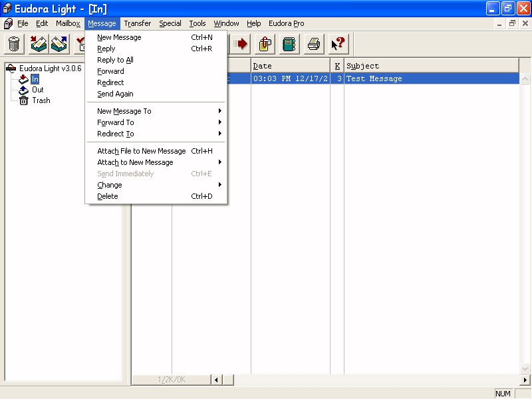The height and width of the screenshot is (399, 532).
Task: Select the Out mailbox label
Action: click(38, 90)
